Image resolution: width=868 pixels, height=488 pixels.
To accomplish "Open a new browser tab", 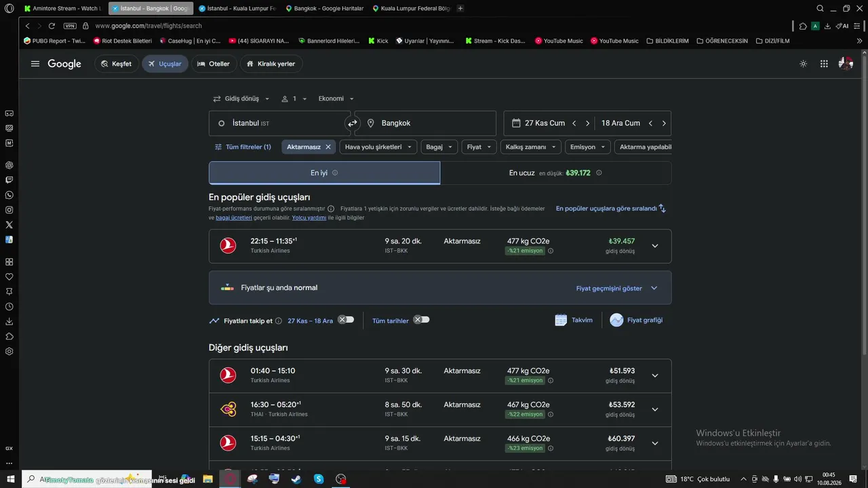I will pyautogui.click(x=460, y=8).
